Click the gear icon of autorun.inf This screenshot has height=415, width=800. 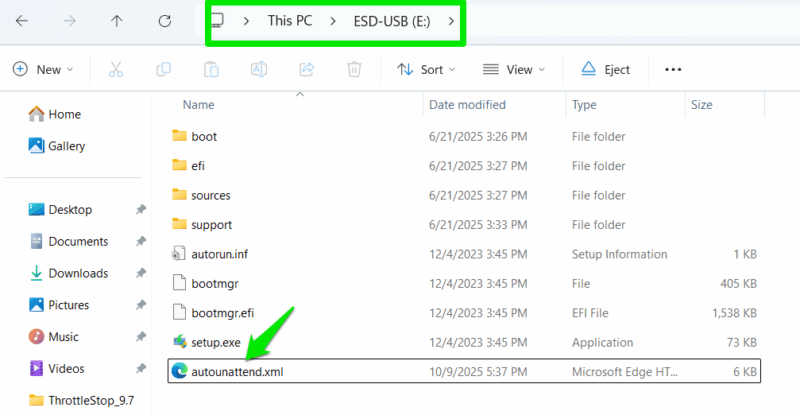coord(179,253)
